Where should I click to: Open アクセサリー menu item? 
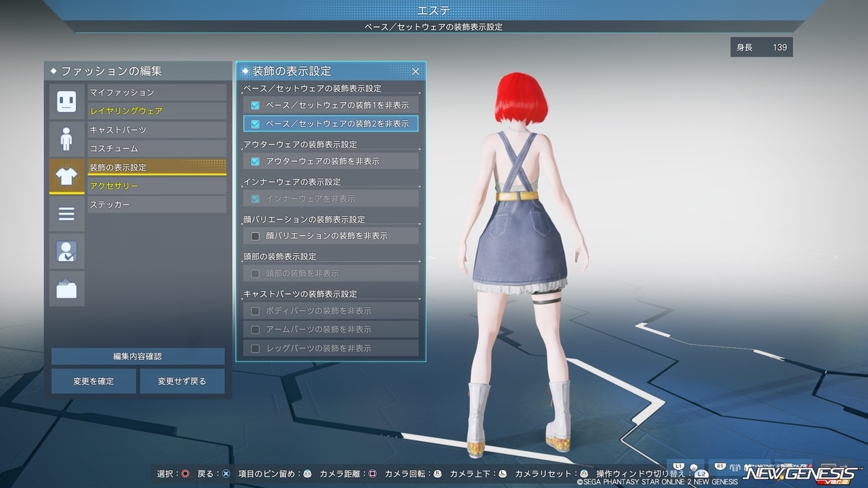pyautogui.click(x=157, y=187)
